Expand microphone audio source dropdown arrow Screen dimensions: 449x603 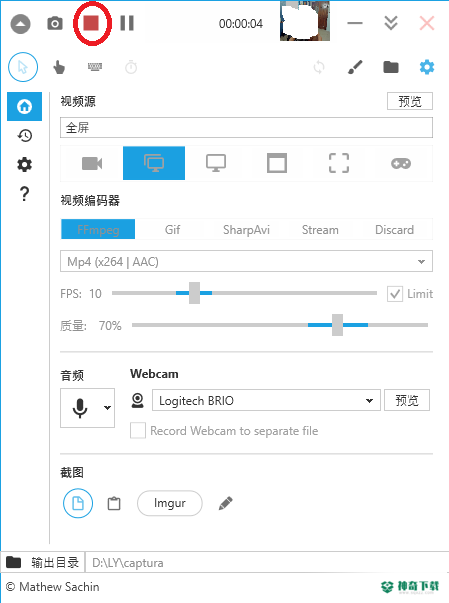point(107,408)
